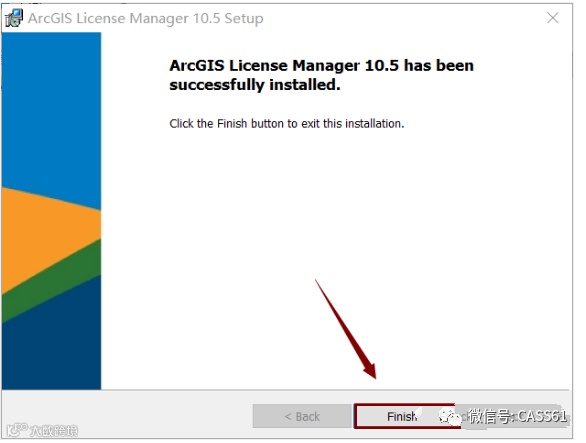Click the bold 'successfully installed' heading
The image size is (586, 443).
tap(321, 75)
